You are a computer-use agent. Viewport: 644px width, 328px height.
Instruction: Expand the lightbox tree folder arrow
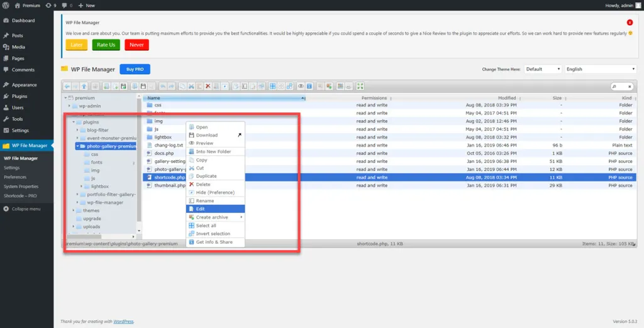tap(82, 187)
